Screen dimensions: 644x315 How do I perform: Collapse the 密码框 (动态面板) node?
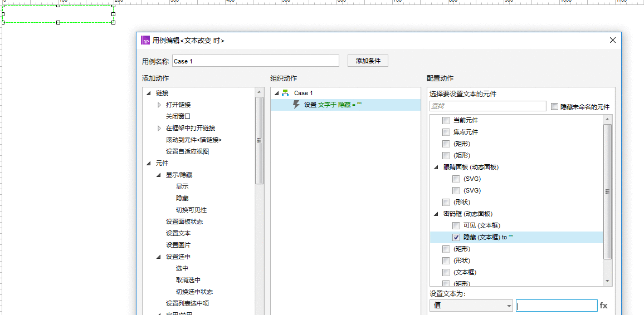436,214
